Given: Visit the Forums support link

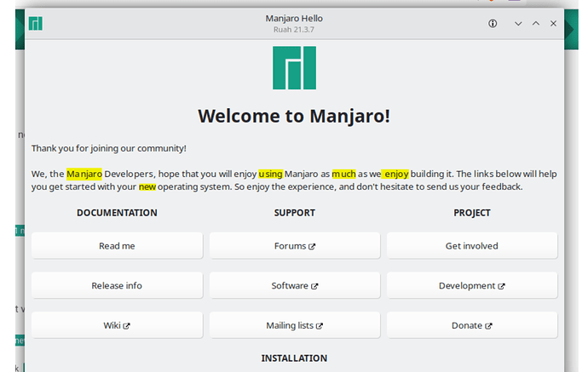Looking at the screenshot, I should tap(295, 246).
